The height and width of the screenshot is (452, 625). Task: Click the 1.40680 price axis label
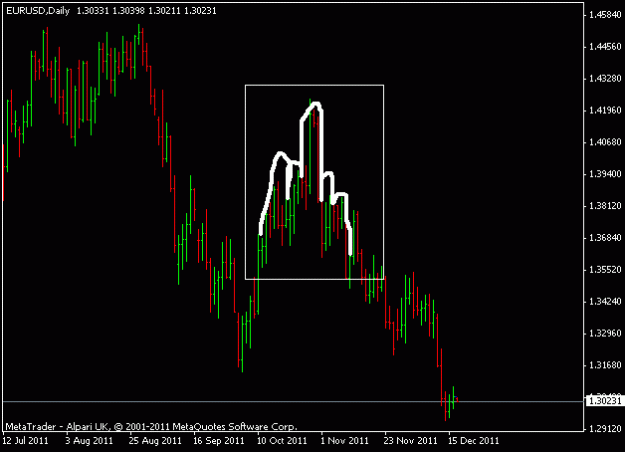click(x=605, y=142)
